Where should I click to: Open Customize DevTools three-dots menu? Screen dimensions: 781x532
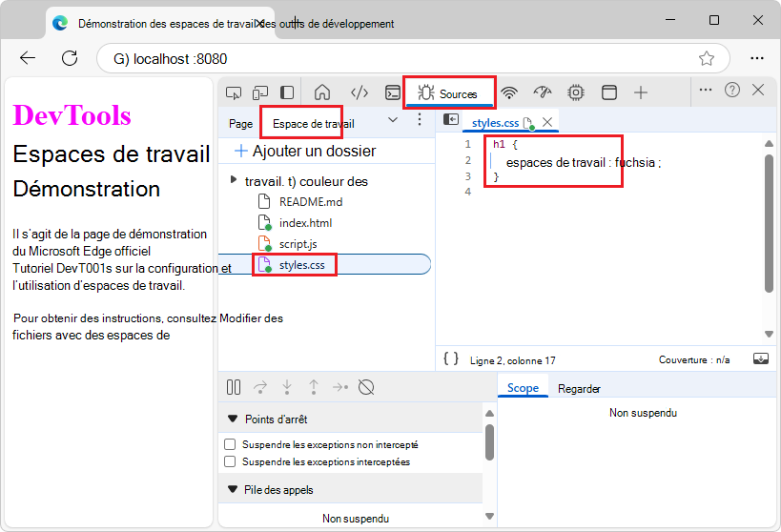pos(706,91)
